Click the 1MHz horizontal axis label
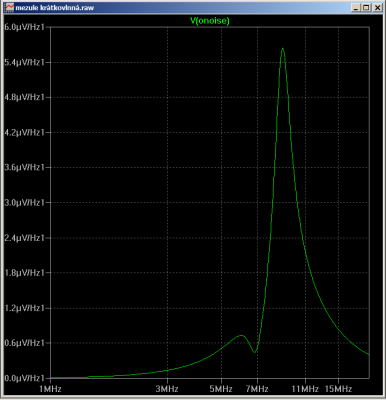Screen dimensions: 386x400 (50, 389)
